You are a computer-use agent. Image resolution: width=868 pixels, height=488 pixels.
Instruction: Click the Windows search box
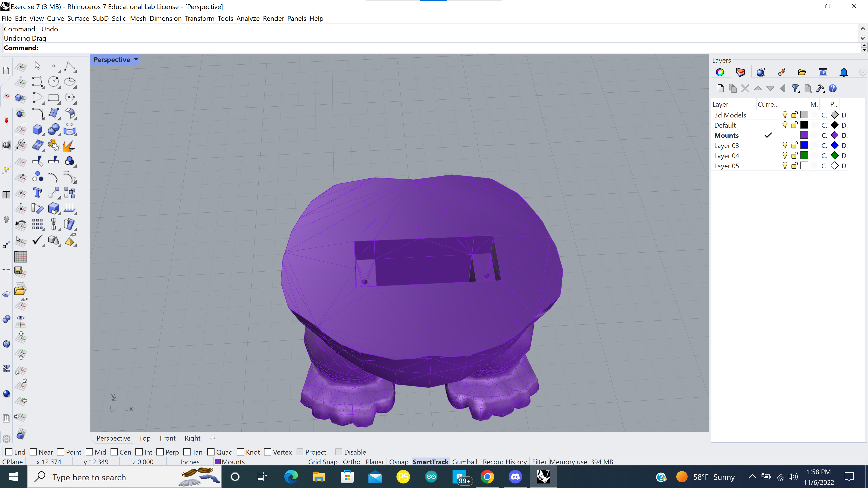point(125,477)
